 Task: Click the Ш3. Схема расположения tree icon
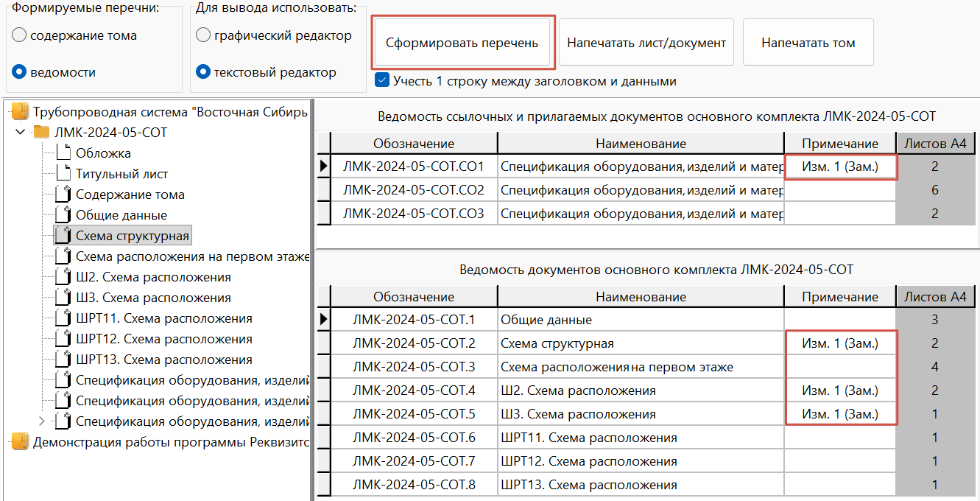(x=63, y=298)
